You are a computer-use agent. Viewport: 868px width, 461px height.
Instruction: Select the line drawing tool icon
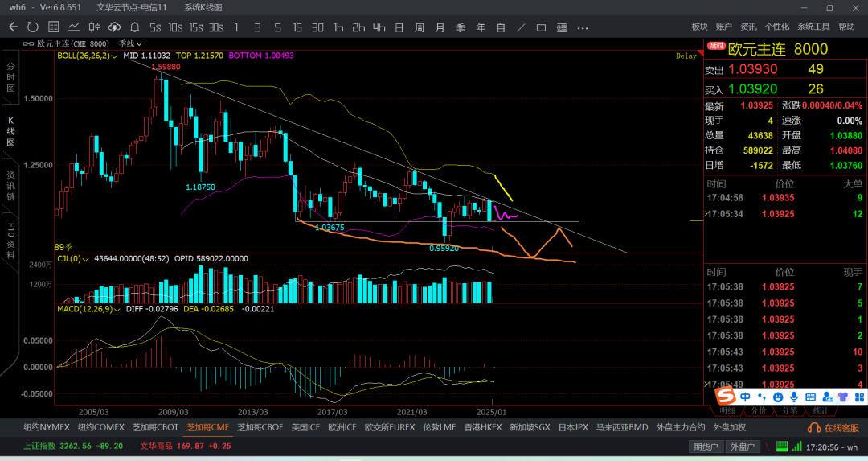click(521, 27)
